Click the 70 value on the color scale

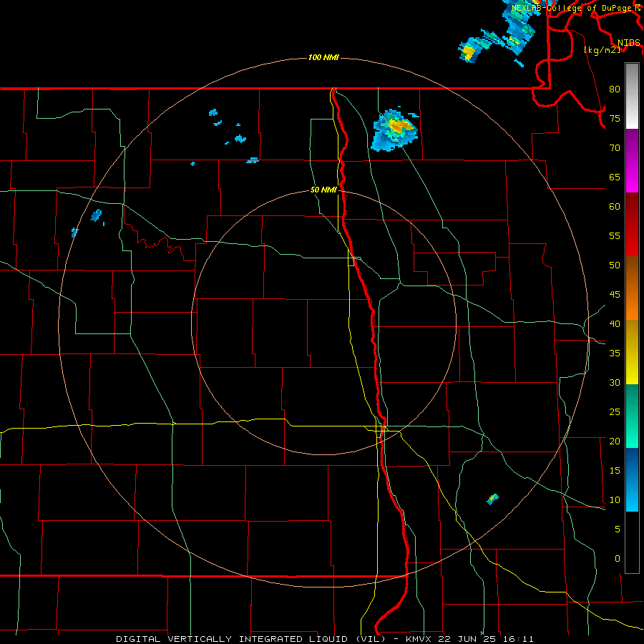[x=615, y=148]
